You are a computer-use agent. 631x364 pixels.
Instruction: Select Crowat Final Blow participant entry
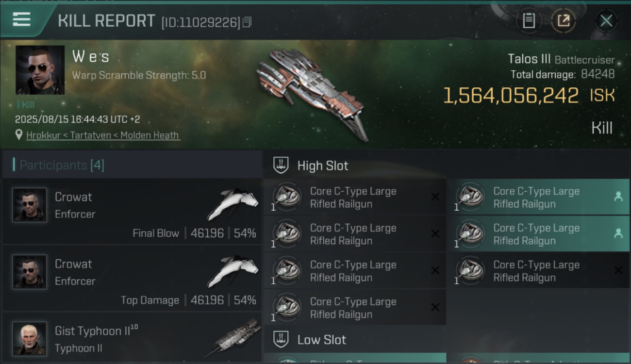click(x=132, y=211)
